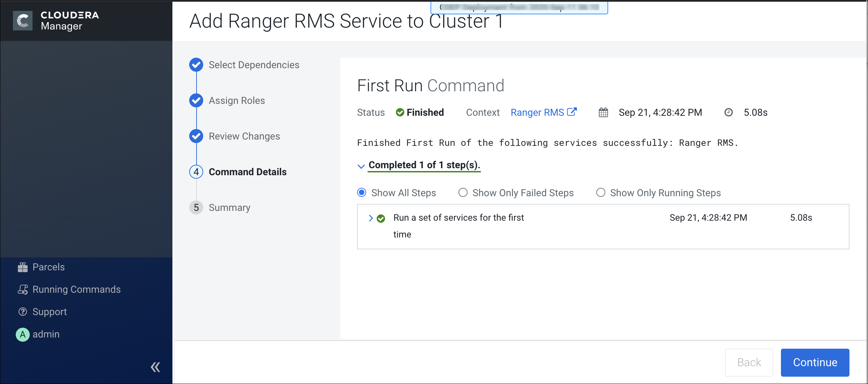Select Show Only Running Steps option
868x384 pixels.
tap(601, 193)
